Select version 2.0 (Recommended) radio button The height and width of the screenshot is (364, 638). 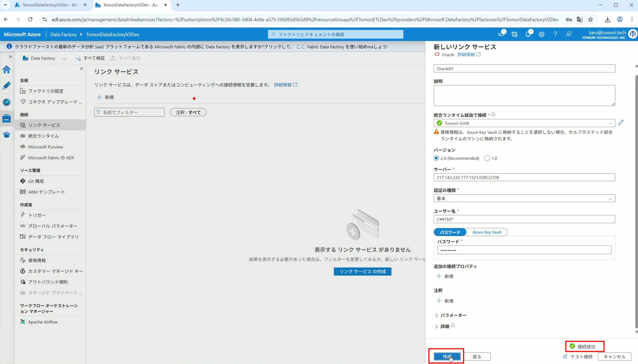tap(436, 158)
